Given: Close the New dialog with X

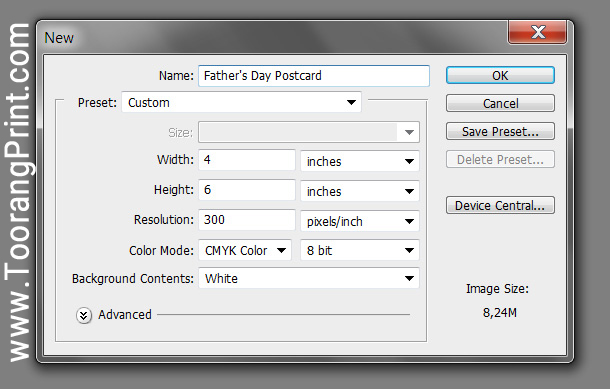Looking at the screenshot, I should click(538, 32).
